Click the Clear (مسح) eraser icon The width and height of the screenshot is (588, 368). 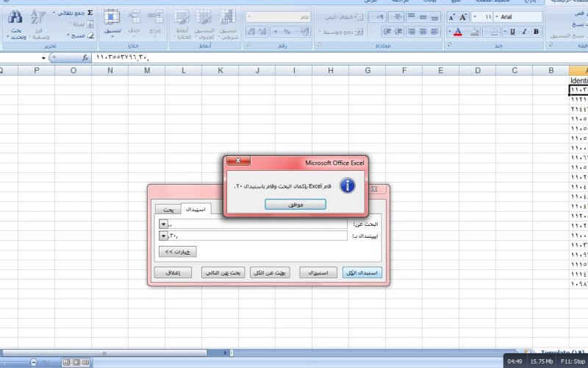click(x=90, y=35)
